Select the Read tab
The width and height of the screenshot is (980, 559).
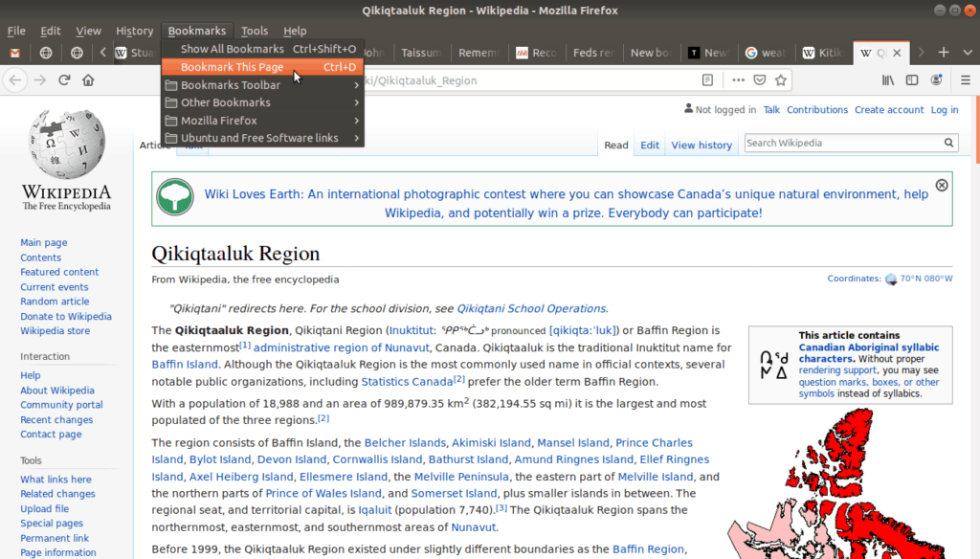pyautogui.click(x=615, y=145)
